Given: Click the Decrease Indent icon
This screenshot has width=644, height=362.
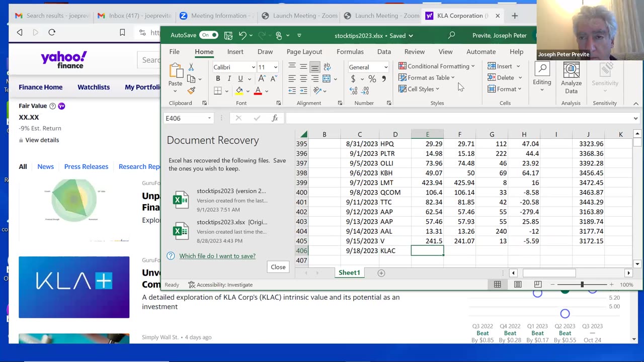Looking at the screenshot, I should (x=292, y=90).
